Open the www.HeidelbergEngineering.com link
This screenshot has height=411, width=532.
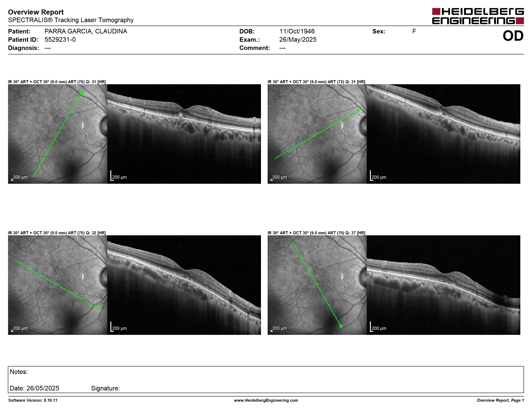266,400
